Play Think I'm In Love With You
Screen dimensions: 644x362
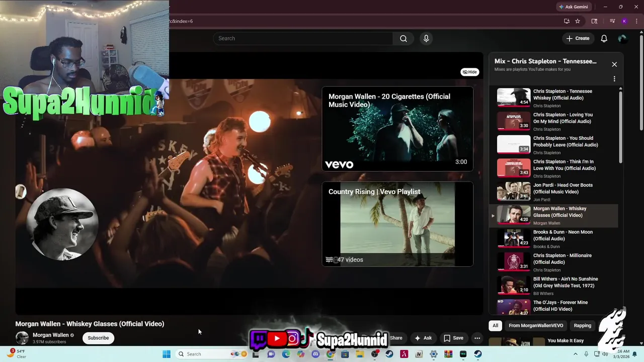[553, 168]
